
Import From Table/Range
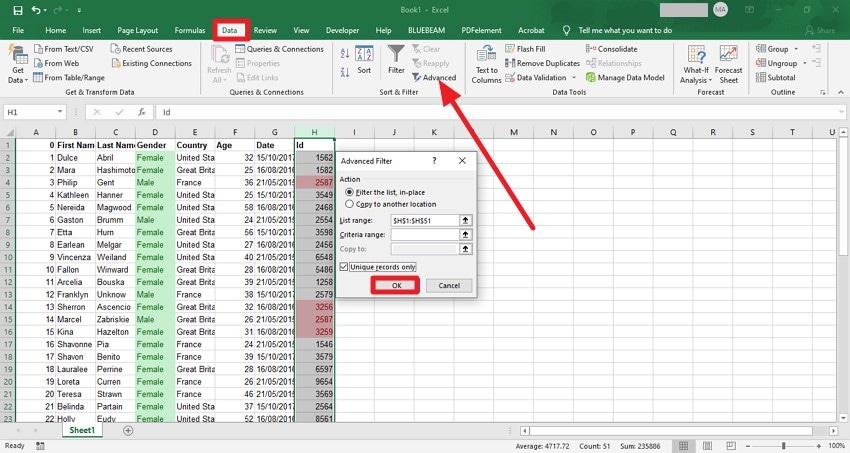(x=69, y=77)
